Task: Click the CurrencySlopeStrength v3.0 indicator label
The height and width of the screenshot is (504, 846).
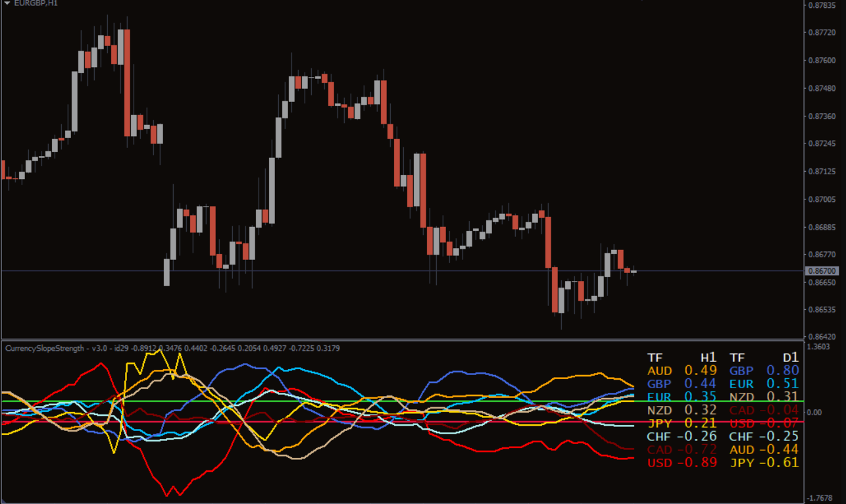Action: click(x=45, y=348)
